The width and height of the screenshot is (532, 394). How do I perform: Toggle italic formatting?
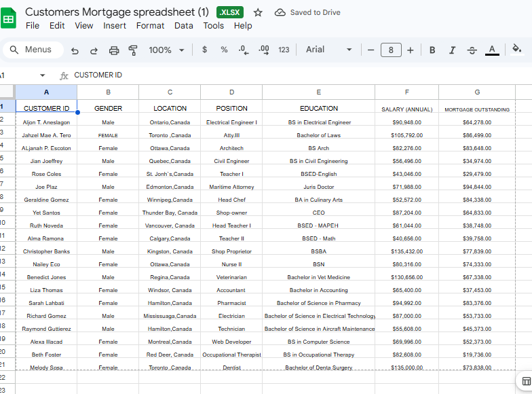click(x=452, y=50)
